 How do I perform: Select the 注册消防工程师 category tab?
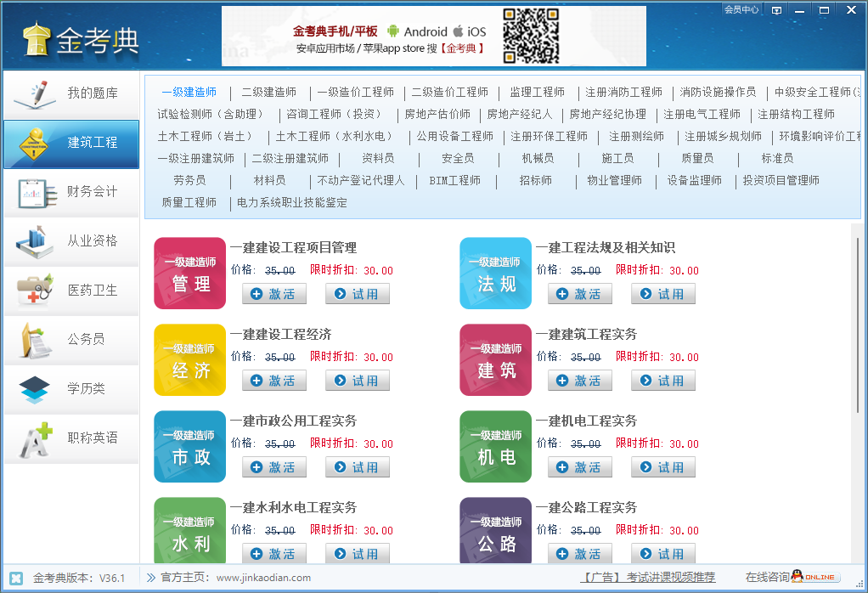coord(624,92)
